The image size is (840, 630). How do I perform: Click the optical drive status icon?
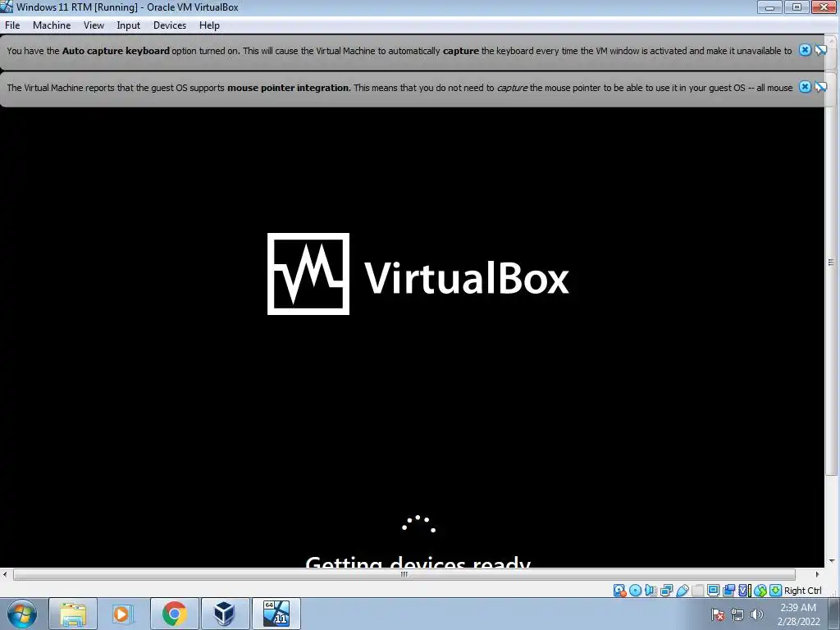(636, 591)
